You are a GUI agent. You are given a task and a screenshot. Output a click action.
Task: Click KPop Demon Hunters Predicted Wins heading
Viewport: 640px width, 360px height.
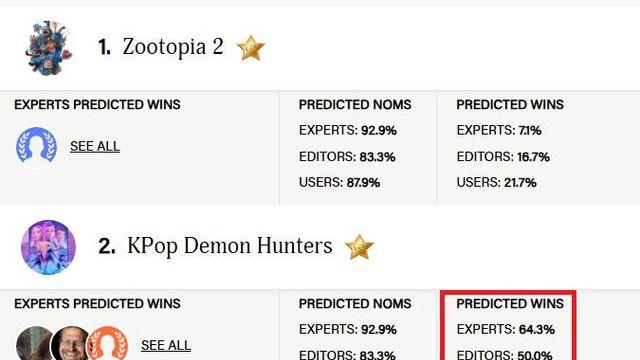pyautogui.click(x=510, y=304)
